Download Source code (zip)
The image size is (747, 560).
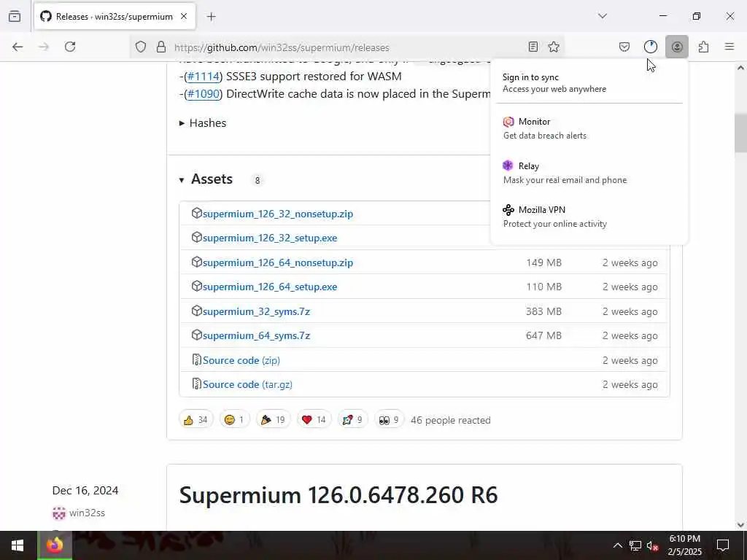click(241, 360)
